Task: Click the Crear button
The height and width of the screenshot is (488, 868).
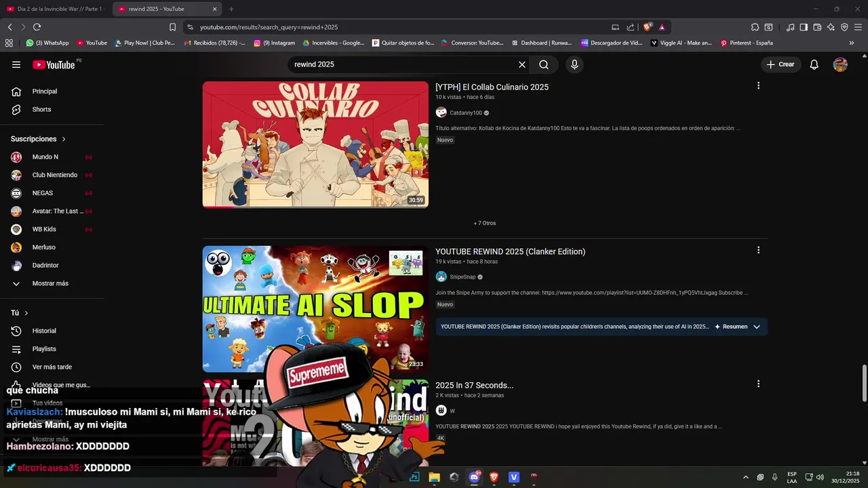Action: point(781,64)
